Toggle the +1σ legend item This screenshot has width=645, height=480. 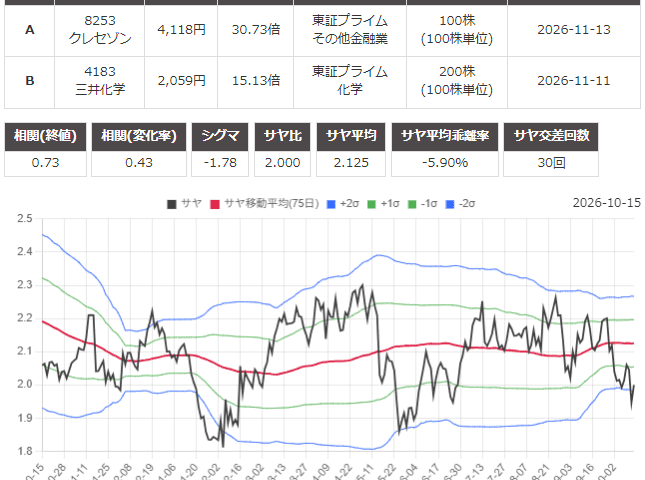(383, 204)
